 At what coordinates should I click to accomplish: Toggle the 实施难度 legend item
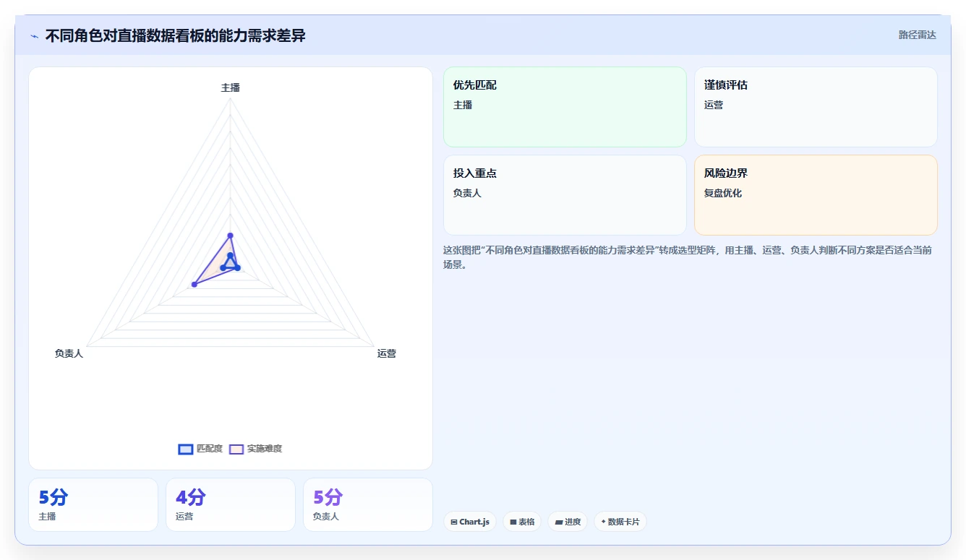click(x=255, y=449)
